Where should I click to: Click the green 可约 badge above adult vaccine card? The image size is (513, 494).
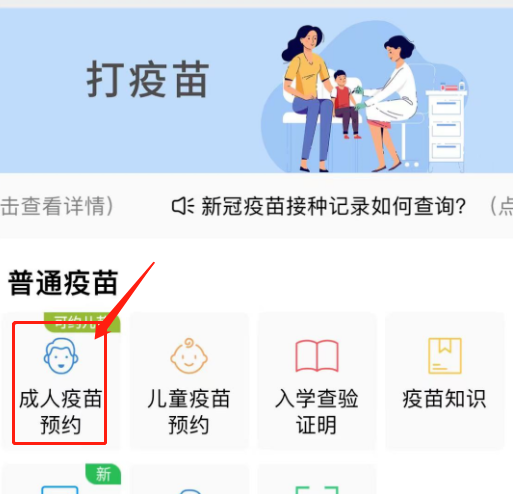(82, 322)
